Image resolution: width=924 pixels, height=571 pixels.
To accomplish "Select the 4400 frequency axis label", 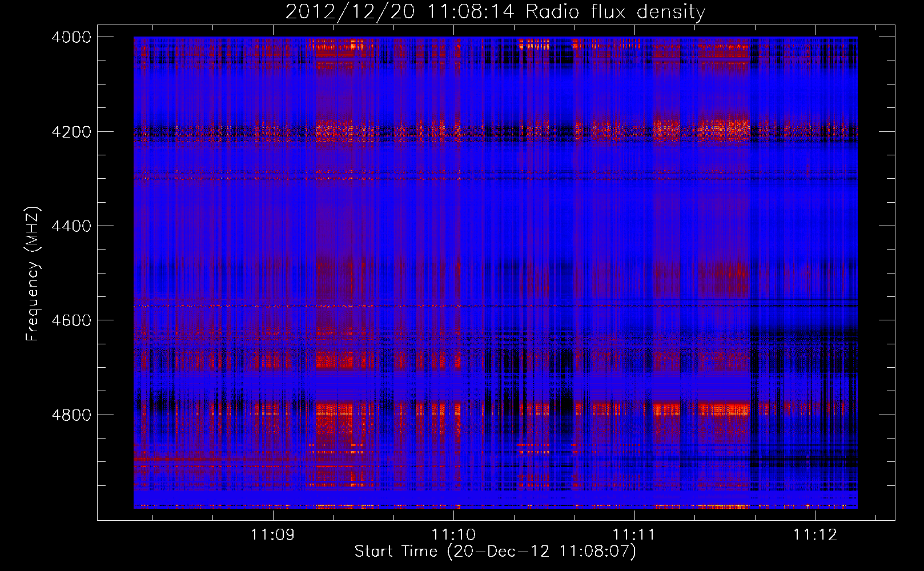I will click(x=71, y=226).
